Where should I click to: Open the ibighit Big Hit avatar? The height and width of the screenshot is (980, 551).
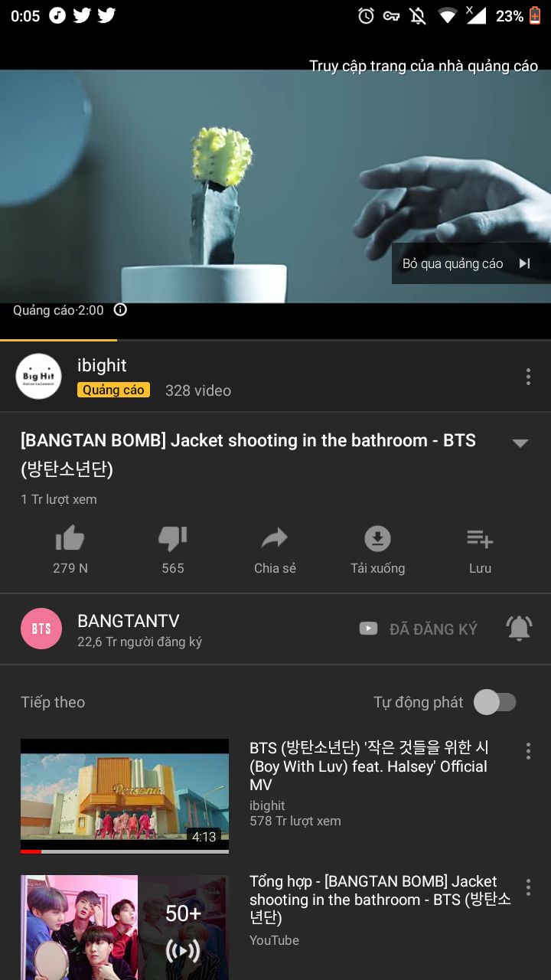[38, 376]
